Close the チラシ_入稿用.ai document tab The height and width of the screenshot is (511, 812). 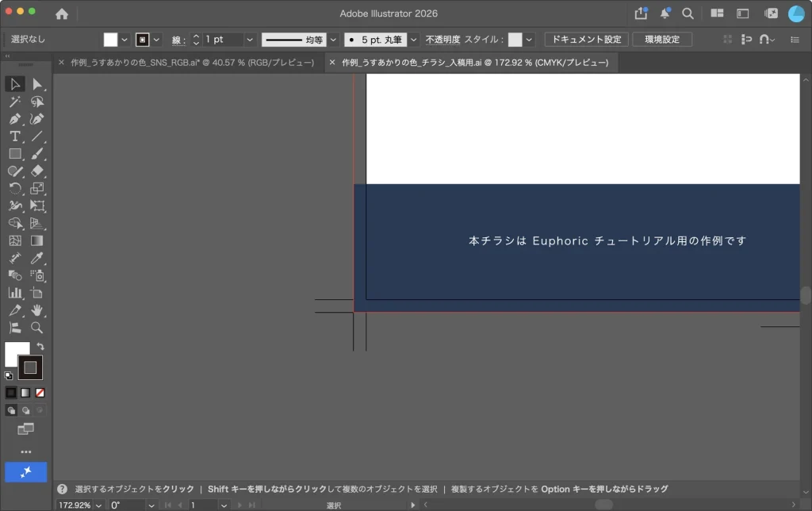point(332,62)
